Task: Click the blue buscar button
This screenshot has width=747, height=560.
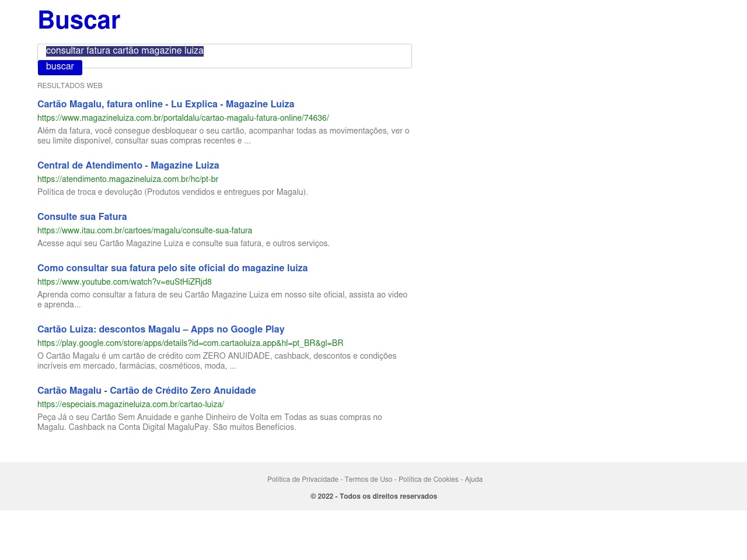Action: pyautogui.click(x=60, y=67)
